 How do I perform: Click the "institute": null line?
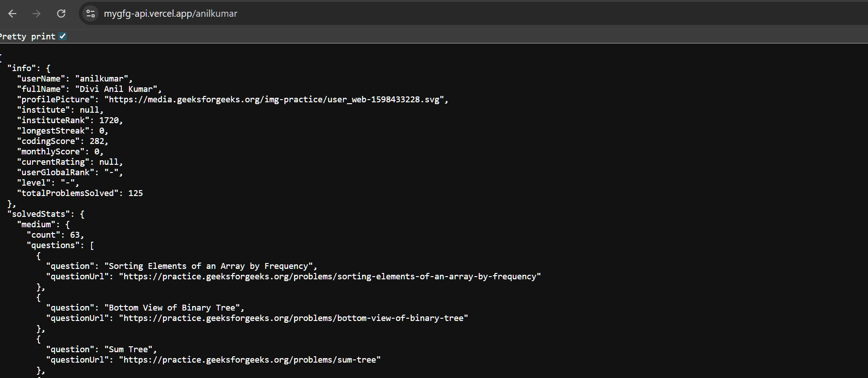60,110
